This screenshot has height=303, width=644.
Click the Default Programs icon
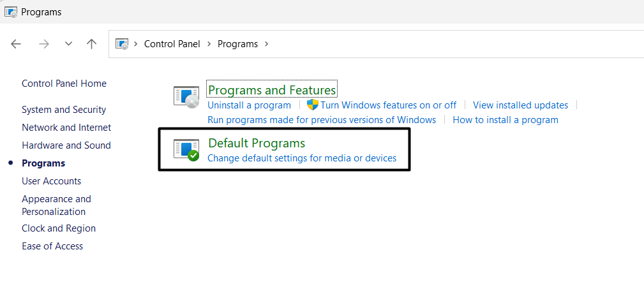pyautogui.click(x=186, y=150)
